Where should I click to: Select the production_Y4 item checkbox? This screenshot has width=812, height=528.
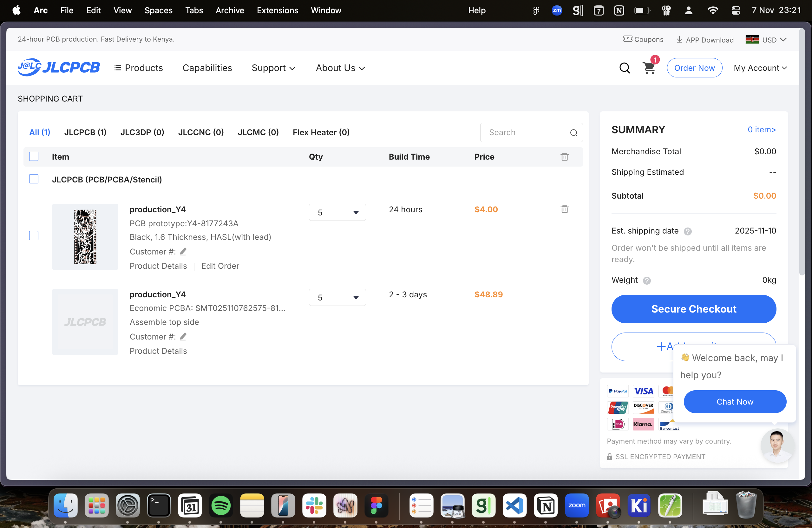tap(34, 235)
